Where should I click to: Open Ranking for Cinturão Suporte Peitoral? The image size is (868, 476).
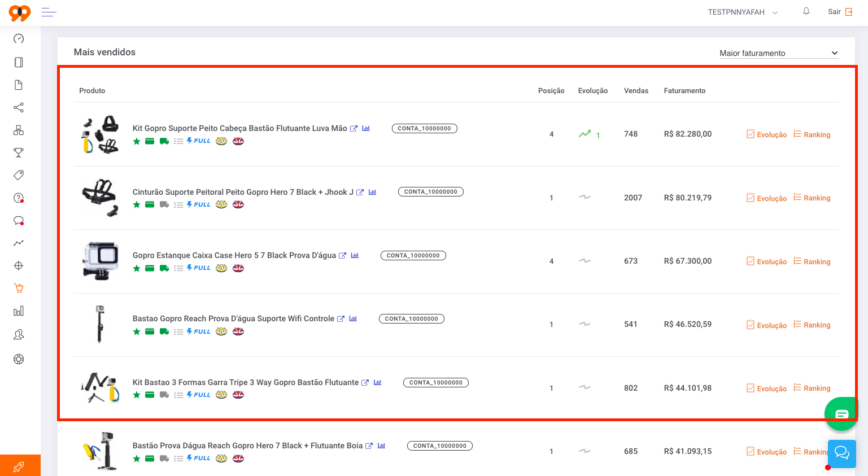[812, 198]
